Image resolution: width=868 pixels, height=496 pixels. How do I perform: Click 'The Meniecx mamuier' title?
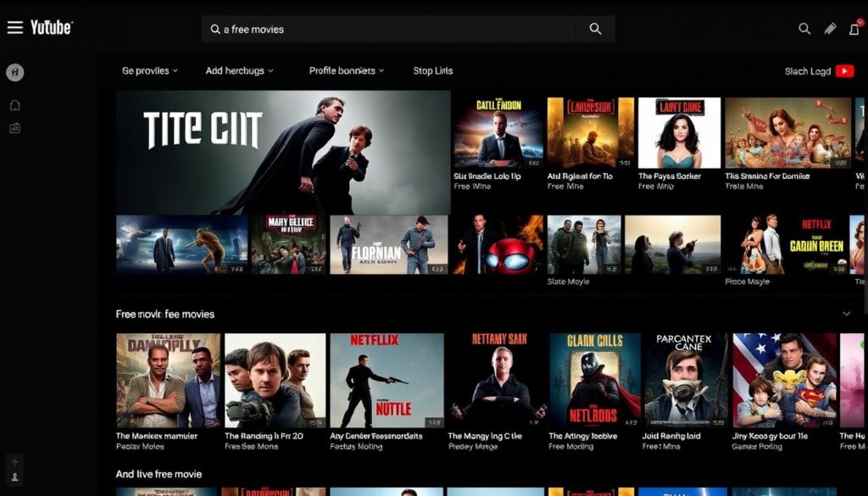coord(157,436)
